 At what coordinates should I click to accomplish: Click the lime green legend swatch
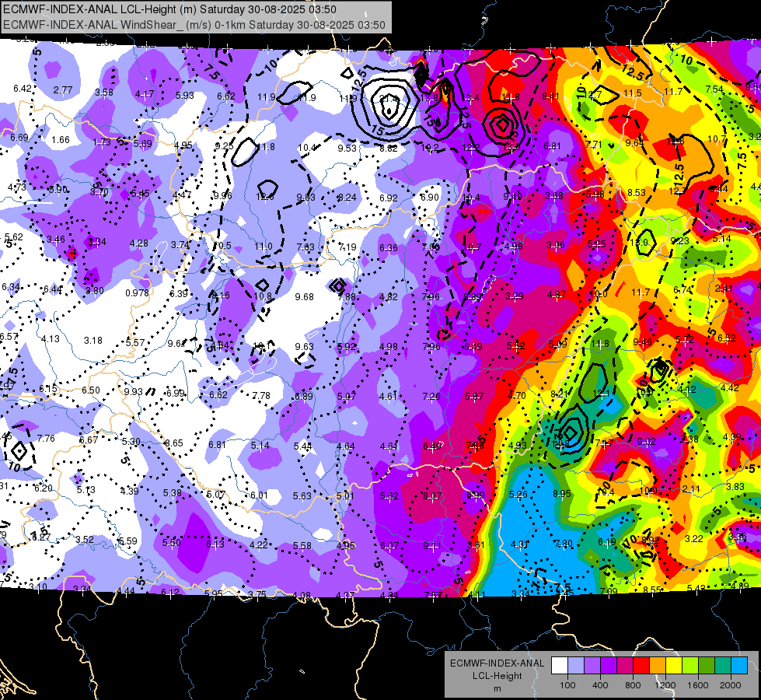690,666
